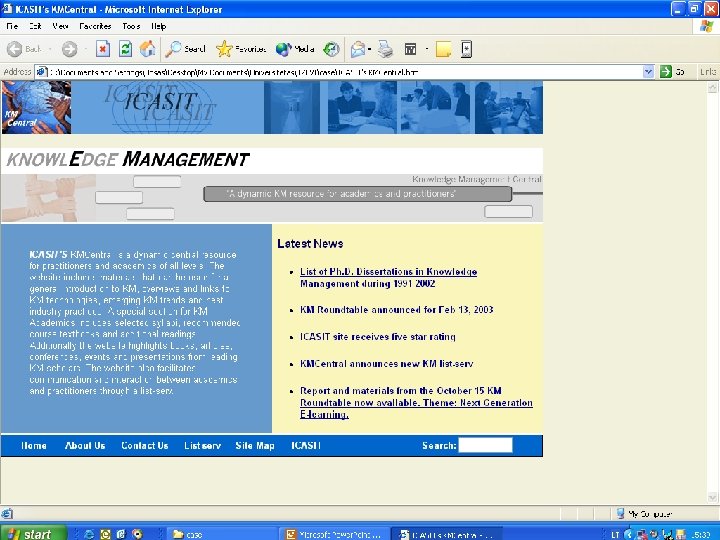Open the Search magnifier in toolbar

(x=173, y=49)
